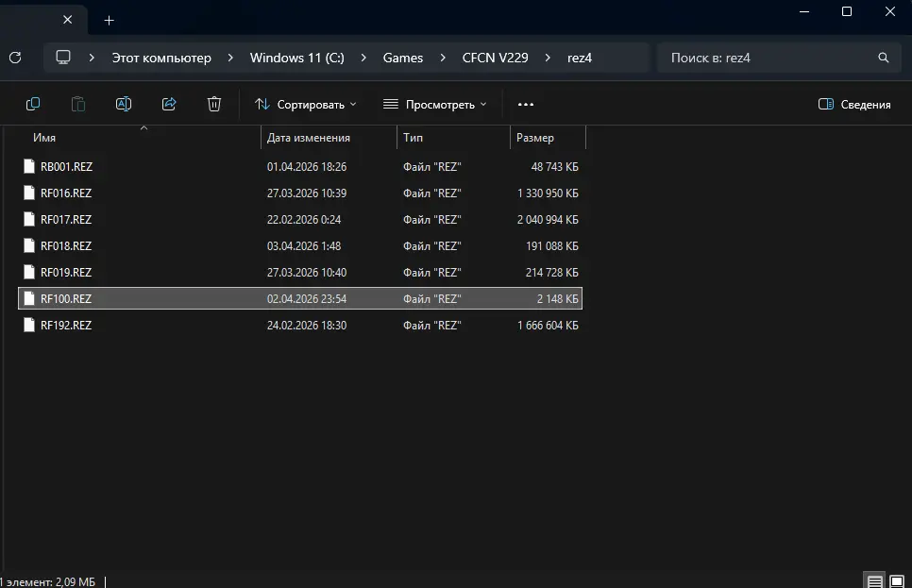Click the Share icon in toolbar
The image size is (912, 588).
[x=169, y=104]
